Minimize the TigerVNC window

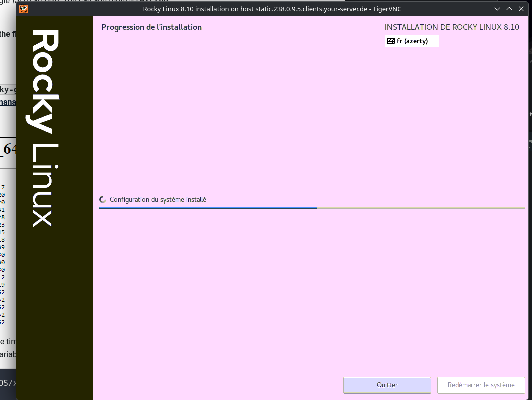(497, 9)
